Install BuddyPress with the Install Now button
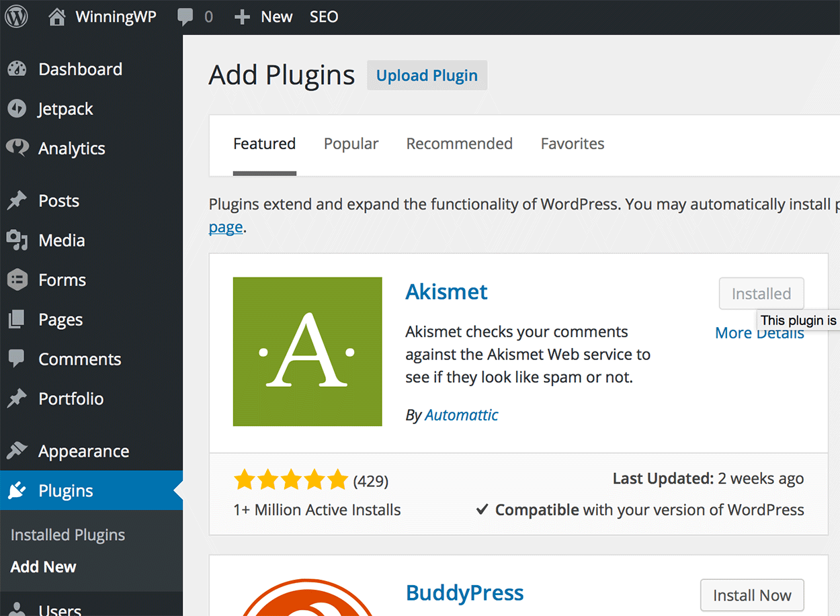This screenshot has height=616, width=840. coord(751,595)
